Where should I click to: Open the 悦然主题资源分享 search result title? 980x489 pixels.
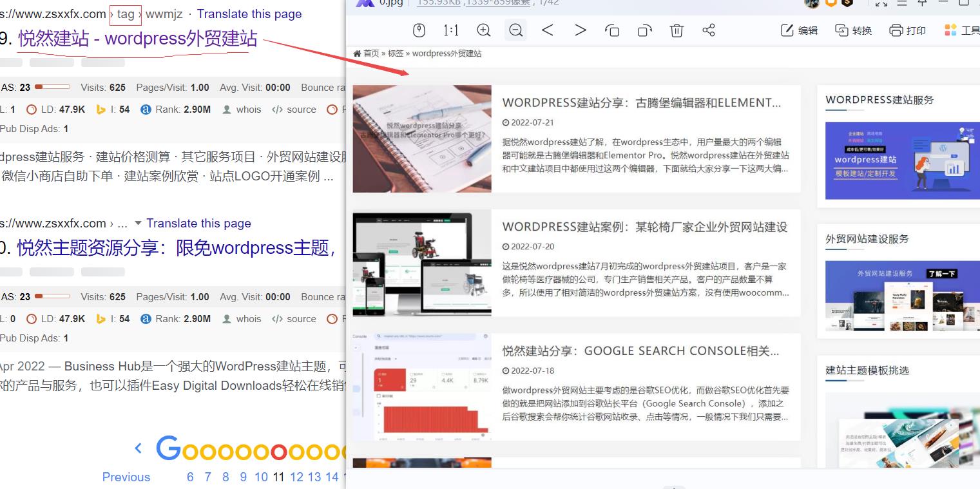click(x=176, y=248)
